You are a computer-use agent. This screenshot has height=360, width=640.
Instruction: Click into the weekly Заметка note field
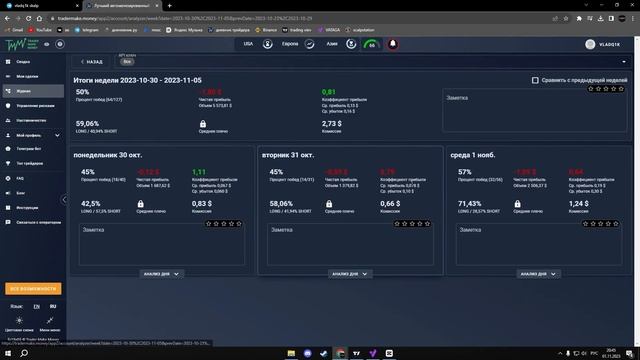click(535, 111)
